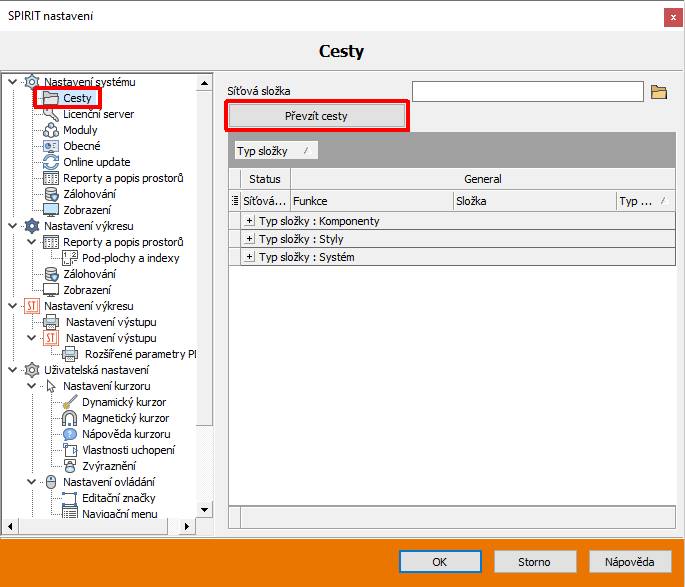Open Licenční server settings
The image size is (685, 587).
[x=99, y=114]
